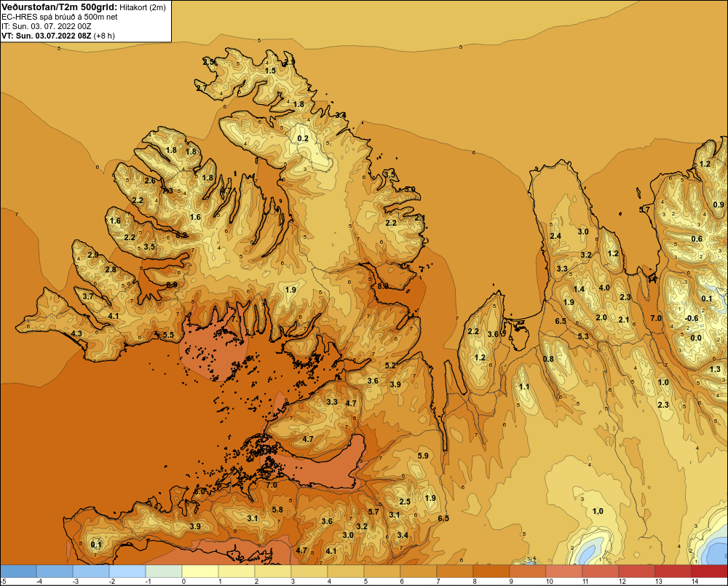Click the '1.4' temperature value
The width and height of the screenshot is (728, 586).
pyautogui.click(x=579, y=289)
